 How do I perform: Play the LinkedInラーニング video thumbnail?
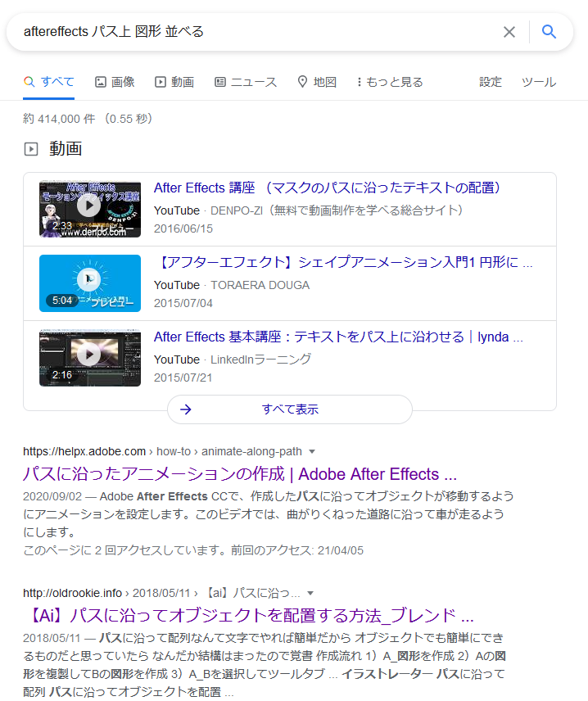pos(90,358)
